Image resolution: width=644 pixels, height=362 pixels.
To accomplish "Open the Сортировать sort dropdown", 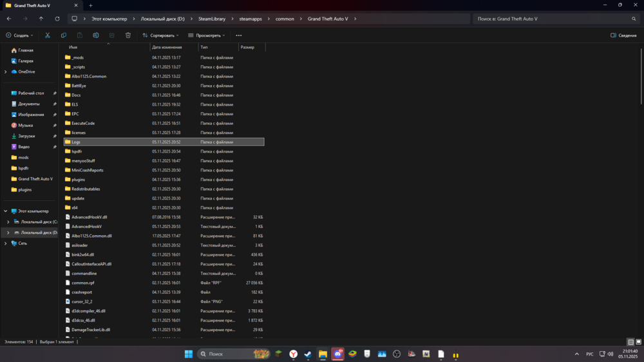I will (160, 35).
